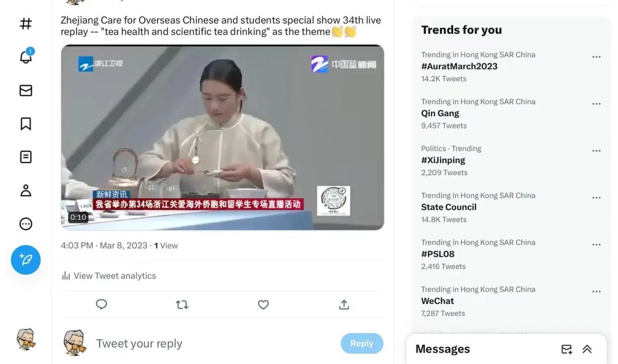
Task: Open the #XiJinping trending topic
Action: pyautogui.click(x=443, y=160)
